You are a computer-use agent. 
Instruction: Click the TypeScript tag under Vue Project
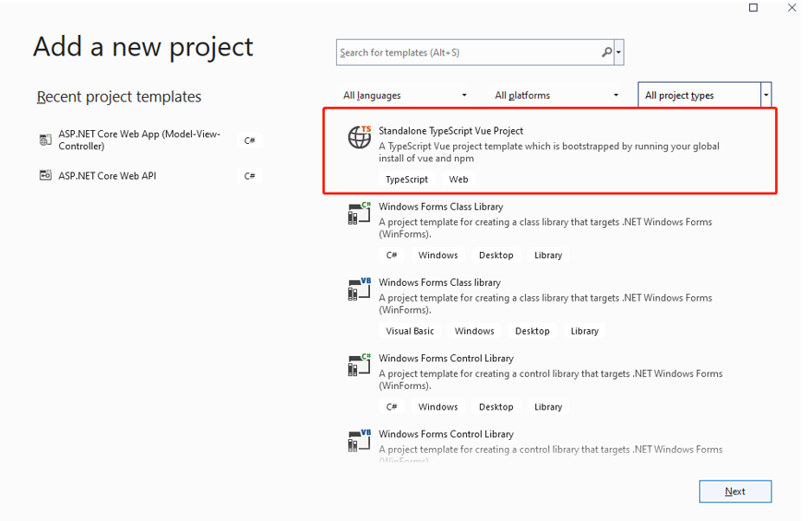click(x=407, y=179)
